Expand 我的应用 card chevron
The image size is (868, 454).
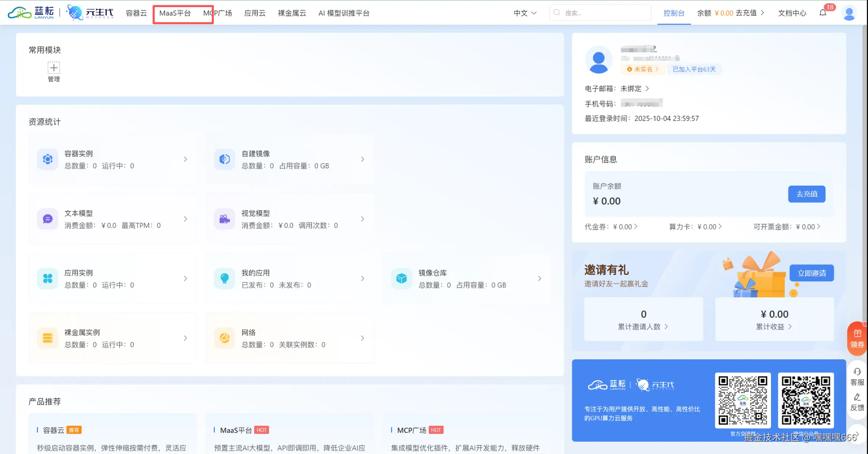(362, 278)
